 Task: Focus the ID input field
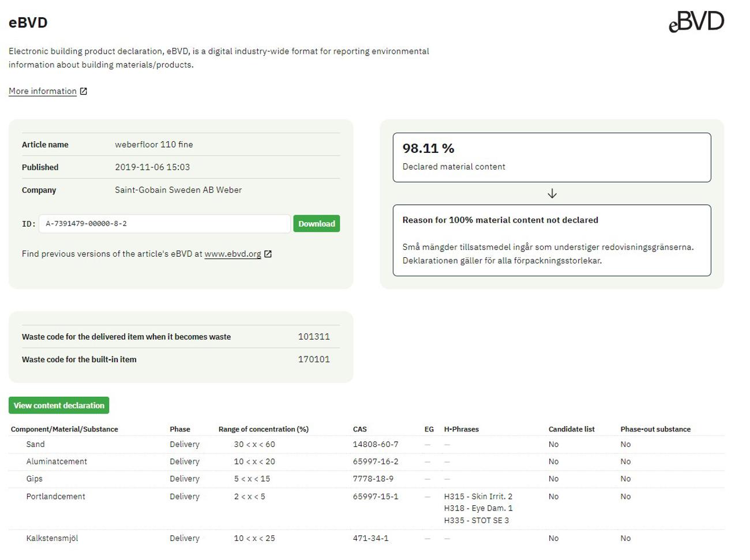point(164,224)
